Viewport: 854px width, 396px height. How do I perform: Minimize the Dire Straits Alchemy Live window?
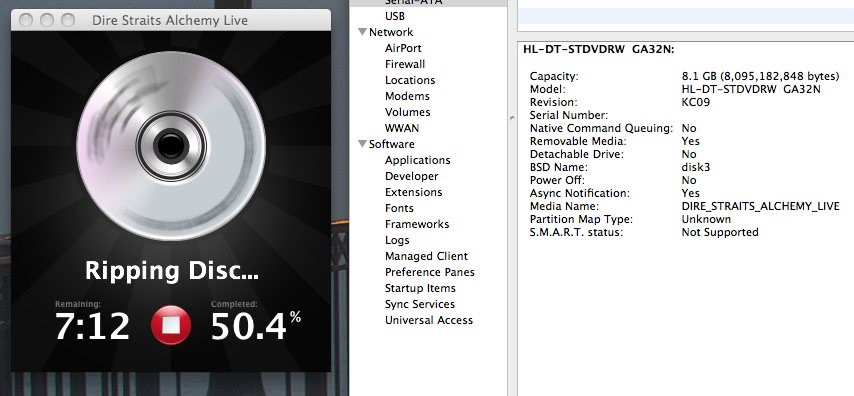47,21
